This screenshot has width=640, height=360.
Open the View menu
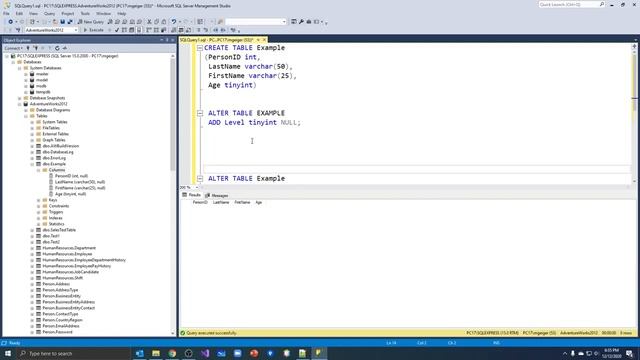[33, 13]
